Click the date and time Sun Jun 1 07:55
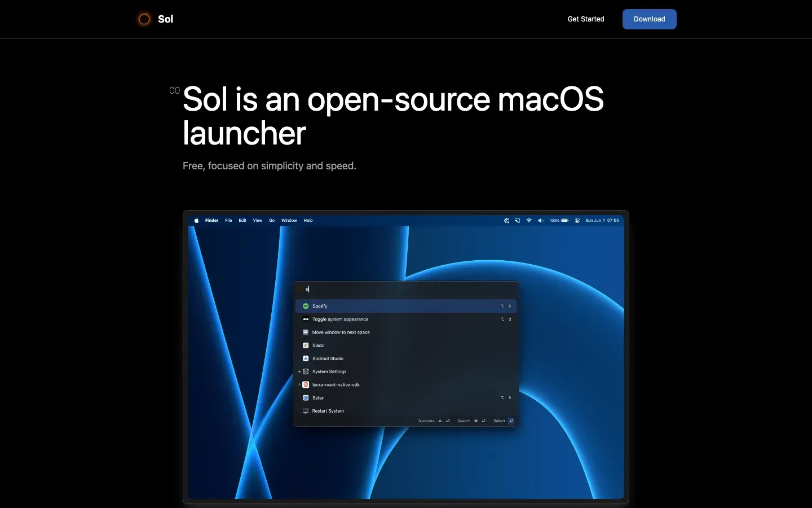Viewport: 812px width, 508px height. 602,221
